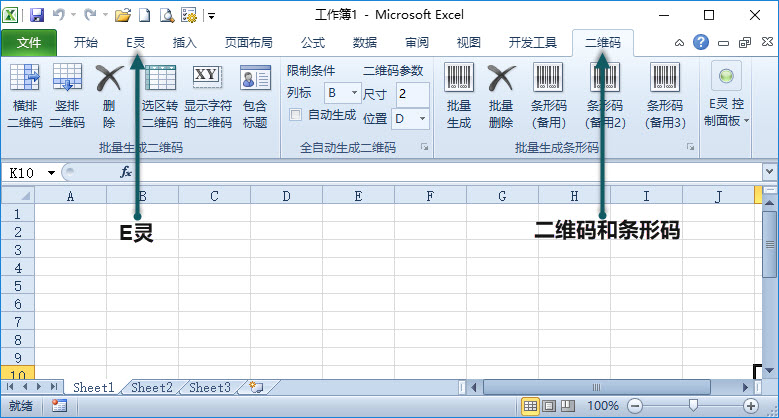Image resolution: width=779 pixels, height=418 pixels.
Task: Switch to the 开始 tab
Action: [85, 43]
